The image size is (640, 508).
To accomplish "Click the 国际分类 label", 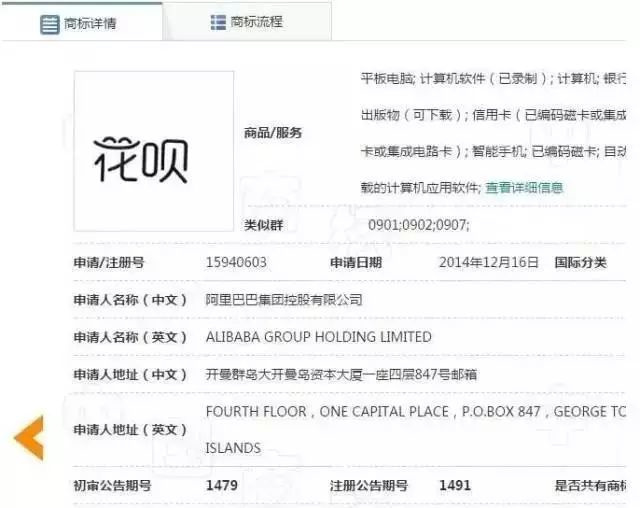I will (x=580, y=263).
